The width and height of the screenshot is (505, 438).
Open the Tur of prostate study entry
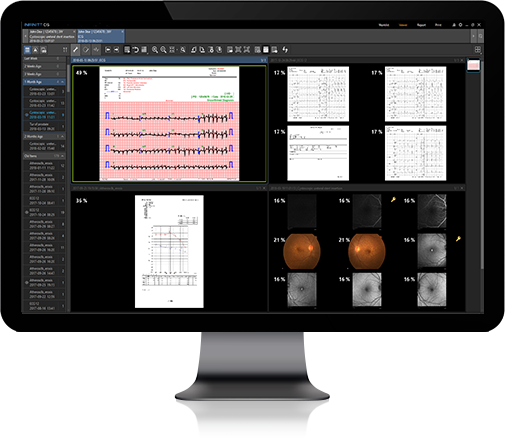click(44, 126)
